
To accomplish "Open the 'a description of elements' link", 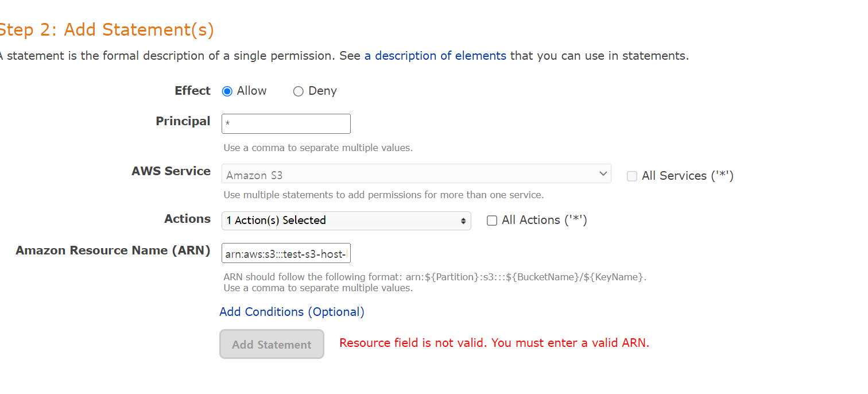I will coord(435,56).
